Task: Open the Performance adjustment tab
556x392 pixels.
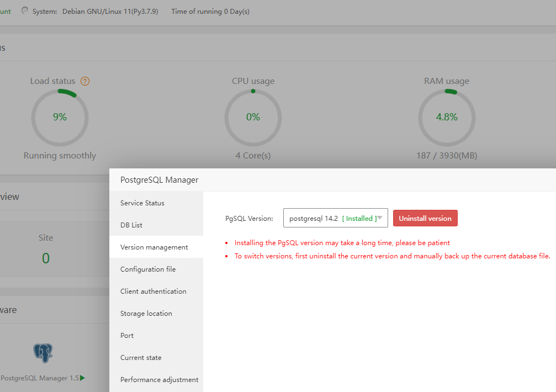Action: pos(156,380)
